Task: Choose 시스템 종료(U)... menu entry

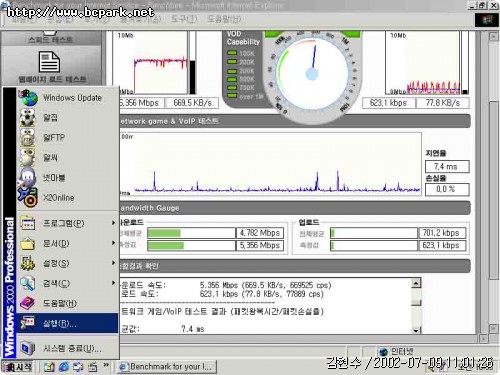Action: click(68, 349)
